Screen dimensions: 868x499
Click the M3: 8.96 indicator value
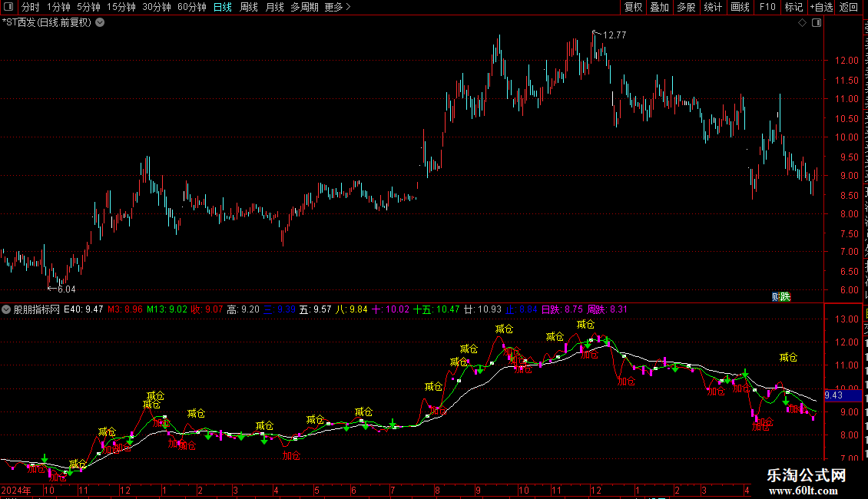click(125, 309)
